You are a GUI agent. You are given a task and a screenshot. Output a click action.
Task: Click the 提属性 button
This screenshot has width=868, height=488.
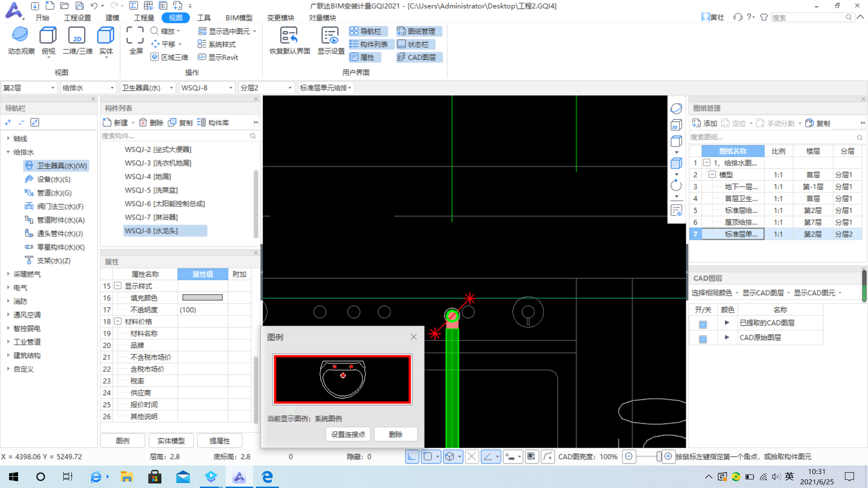220,441
